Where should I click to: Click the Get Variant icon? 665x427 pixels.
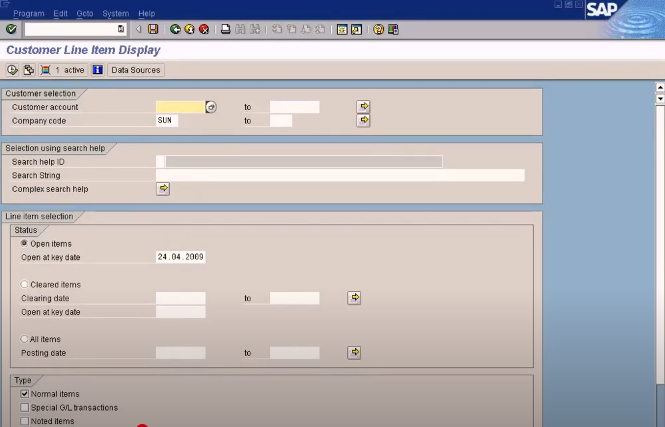[29, 70]
